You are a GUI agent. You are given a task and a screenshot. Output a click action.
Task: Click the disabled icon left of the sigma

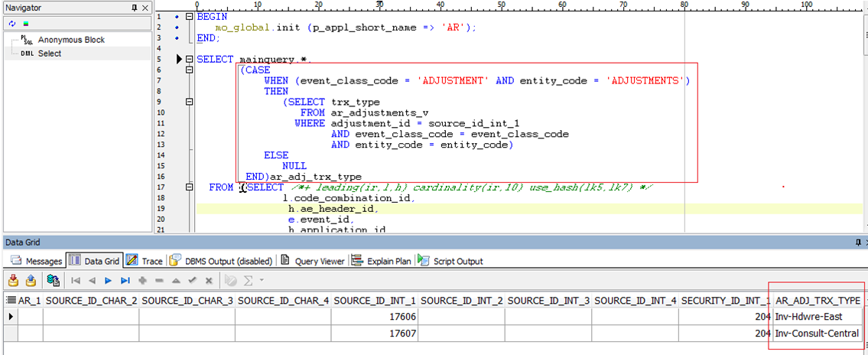232,281
